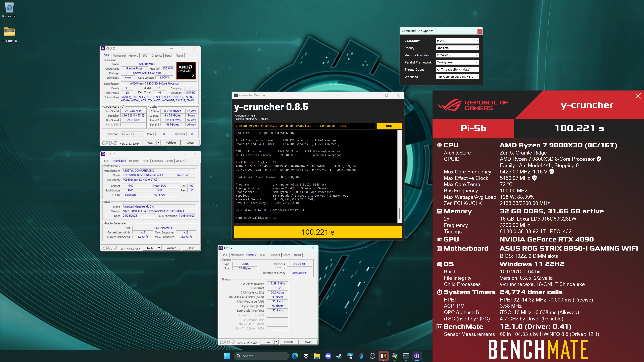Viewport: 644px width, 362px height.
Task: Open the blue S-shaped app taskbar icon
Action: coord(361,356)
